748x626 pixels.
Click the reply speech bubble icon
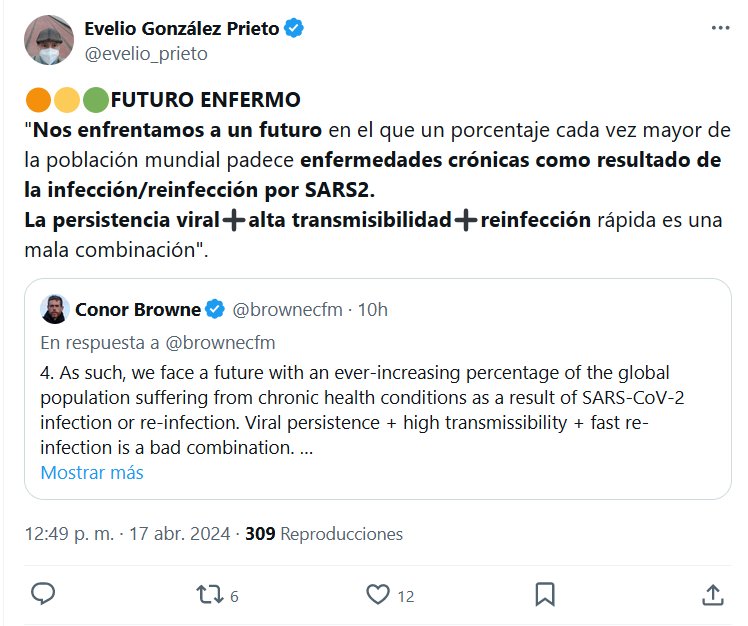tap(43, 594)
